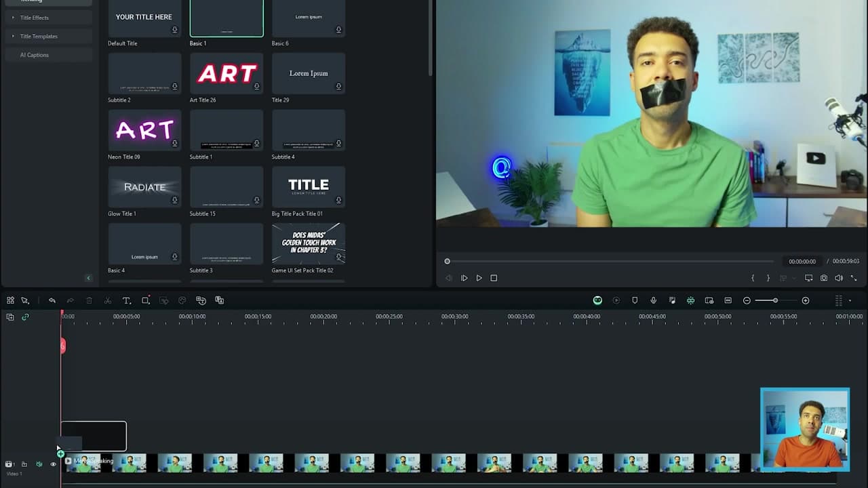Choose the select/pointer tool in timeline toolbar
868x488 pixels.
(25, 300)
